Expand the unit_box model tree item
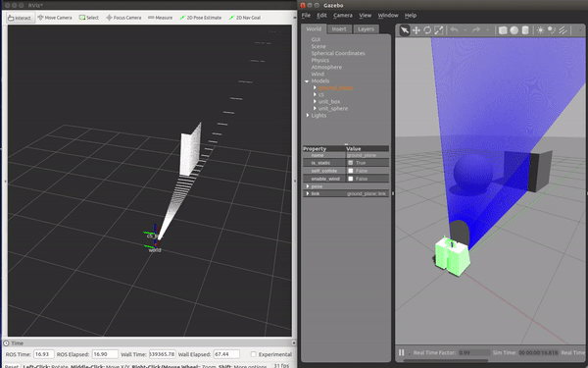 click(315, 101)
